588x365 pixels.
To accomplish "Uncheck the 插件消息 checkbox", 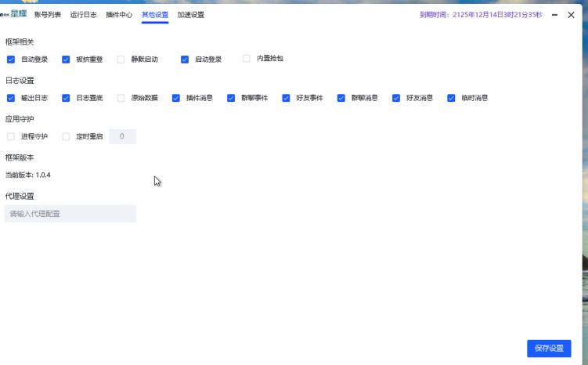I will (176, 99).
